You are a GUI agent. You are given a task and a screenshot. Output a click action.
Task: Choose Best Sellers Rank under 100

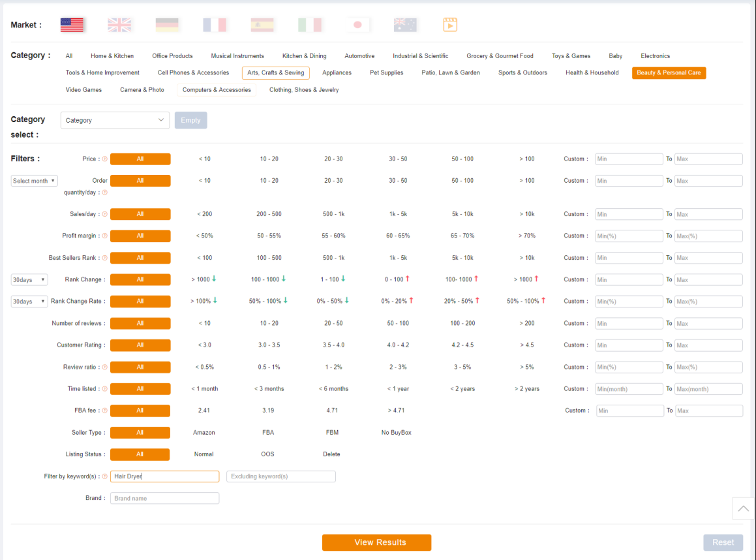coord(204,258)
